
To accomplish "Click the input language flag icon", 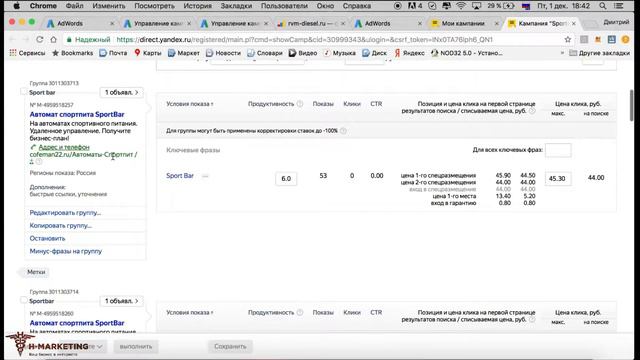I will click(526, 6).
